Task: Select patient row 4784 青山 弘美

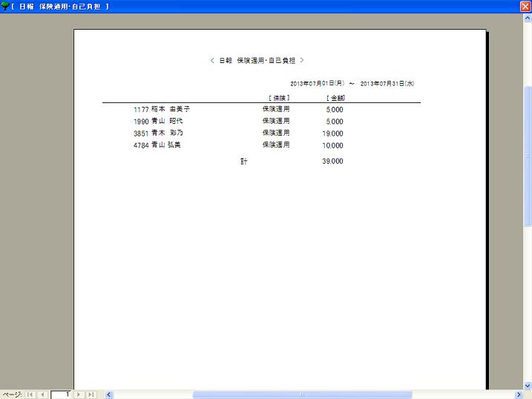Action: click(x=238, y=145)
